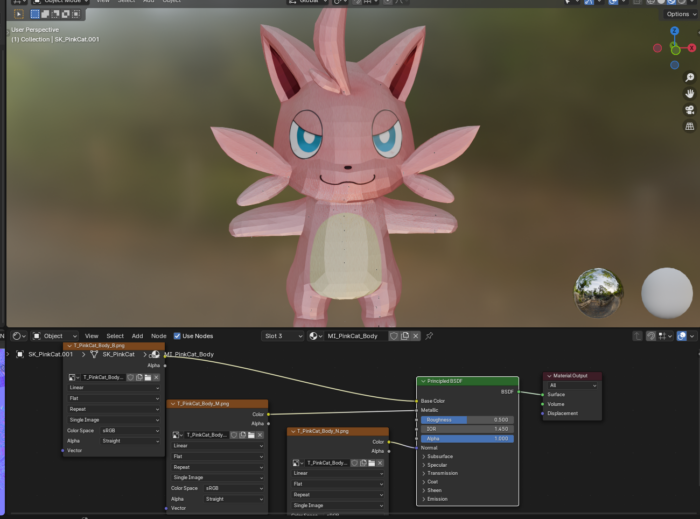Open Repeat extension dropdown in M.png node
This screenshot has width=700, height=519.
(x=218, y=467)
